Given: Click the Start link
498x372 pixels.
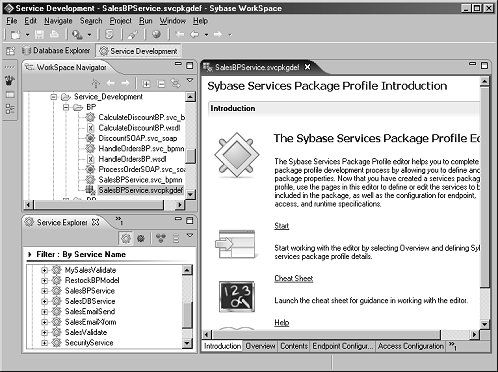Looking at the screenshot, I should click(x=281, y=226).
